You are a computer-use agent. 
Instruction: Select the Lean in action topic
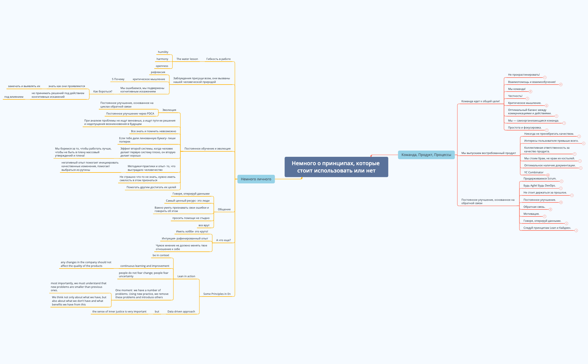coord(186,276)
